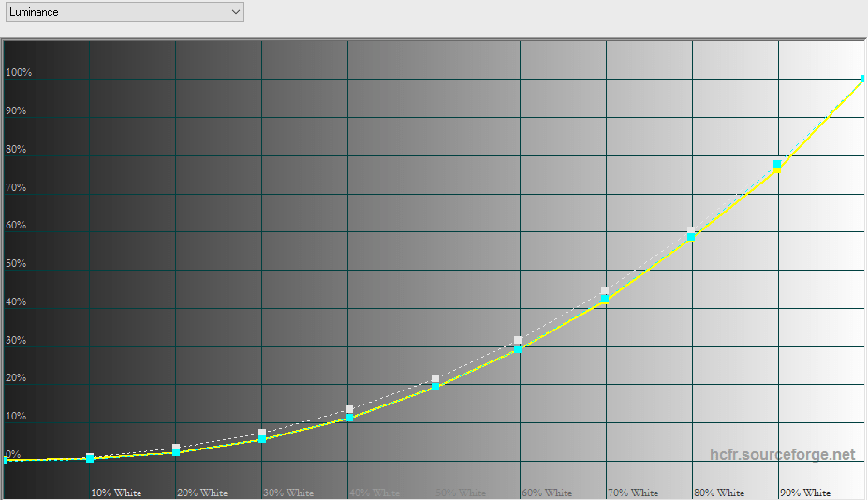
Task: Click the cyan measured point at 60% White
Action: coord(519,349)
